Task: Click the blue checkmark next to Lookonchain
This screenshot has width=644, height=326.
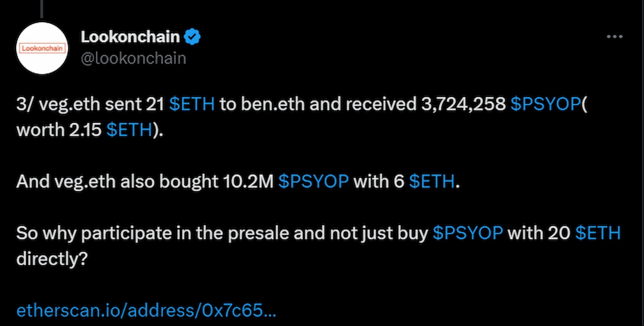Action: click(x=193, y=36)
